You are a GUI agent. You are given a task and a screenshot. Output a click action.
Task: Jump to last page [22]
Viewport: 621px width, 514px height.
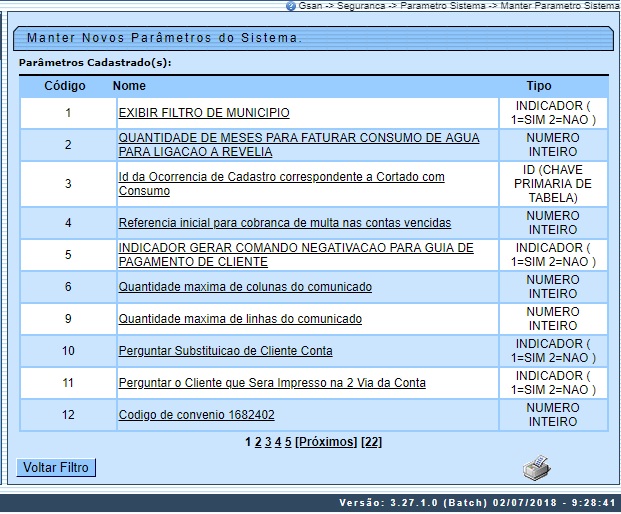(371, 442)
